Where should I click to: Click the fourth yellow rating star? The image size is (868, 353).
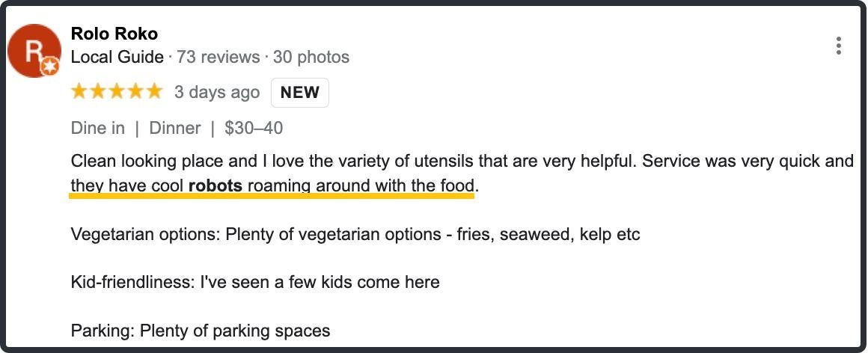coord(135,92)
